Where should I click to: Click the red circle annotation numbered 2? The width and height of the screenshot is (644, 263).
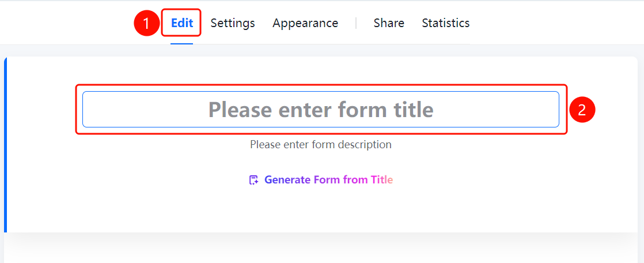582,110
